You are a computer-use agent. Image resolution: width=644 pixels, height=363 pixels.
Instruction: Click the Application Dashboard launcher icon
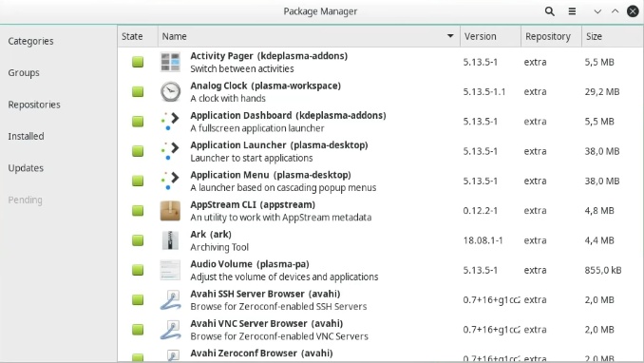[x=170, y=122]
